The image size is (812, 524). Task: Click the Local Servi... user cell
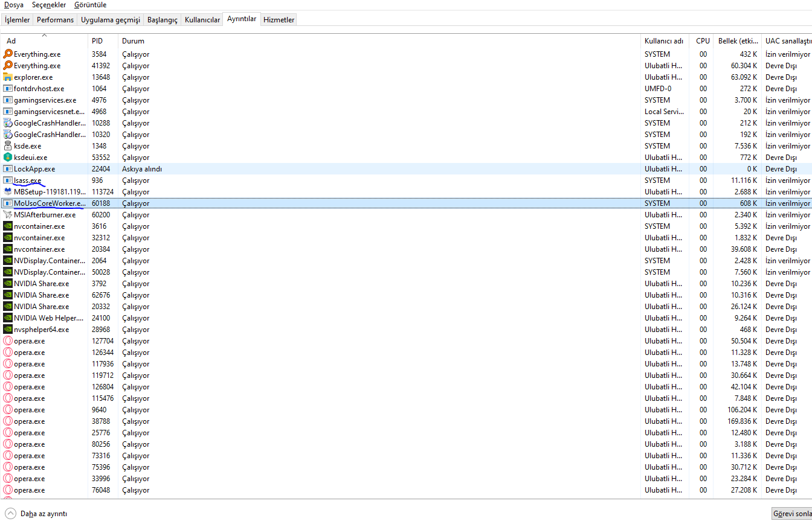664,112
